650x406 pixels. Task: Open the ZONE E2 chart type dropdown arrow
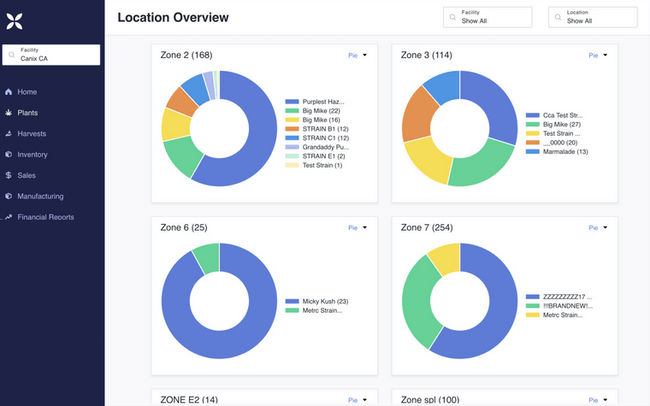(365, 400)
